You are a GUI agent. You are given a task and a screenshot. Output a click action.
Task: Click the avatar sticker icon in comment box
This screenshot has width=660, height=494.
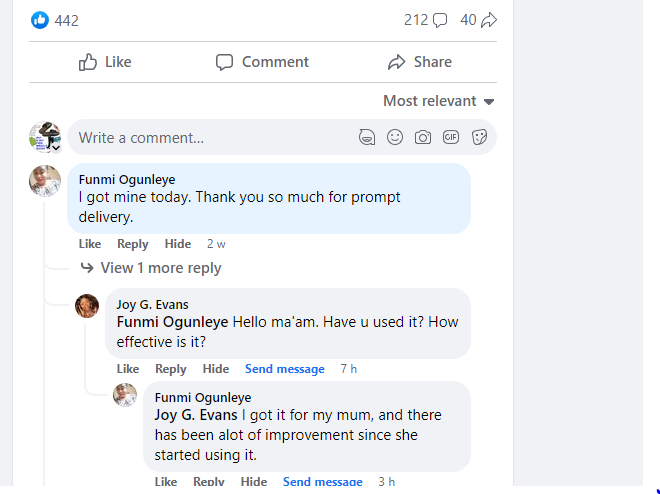point(367,138)
